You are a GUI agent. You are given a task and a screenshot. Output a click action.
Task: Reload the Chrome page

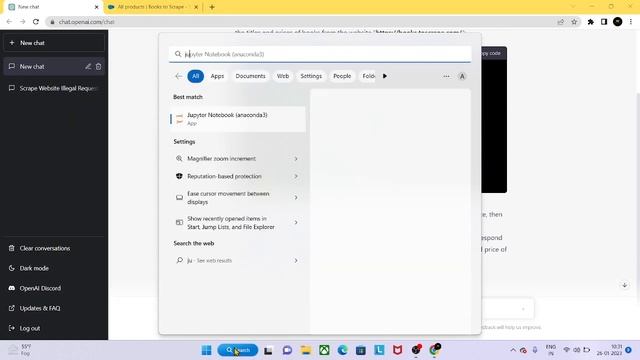tap(36, 22)
